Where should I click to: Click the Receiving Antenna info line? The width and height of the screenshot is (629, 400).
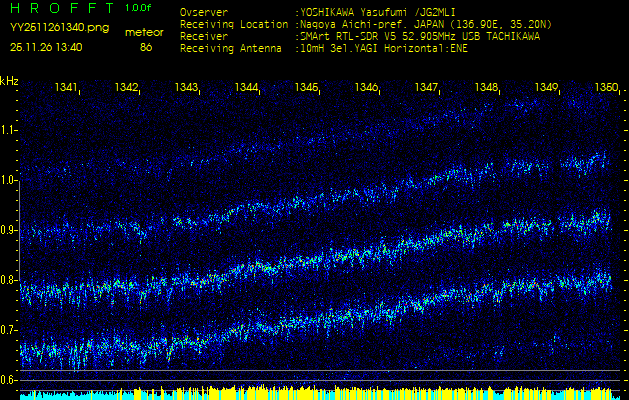pyautogui.click(x=323, y=47)
